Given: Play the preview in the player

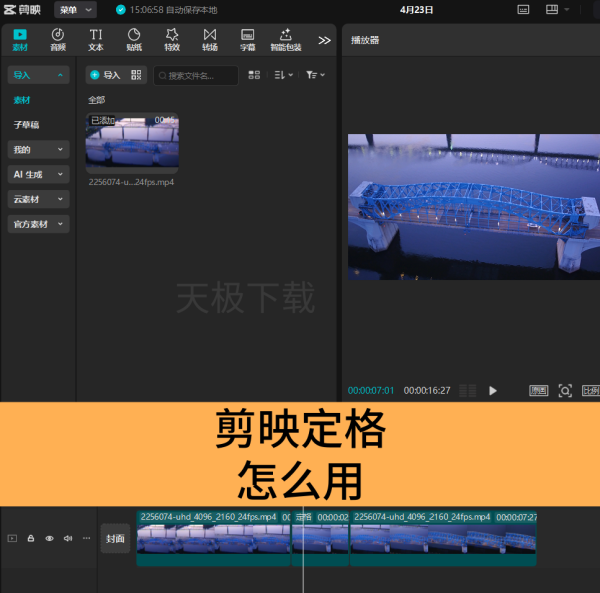Looking at the screenshot, I should tap(492, 391).
